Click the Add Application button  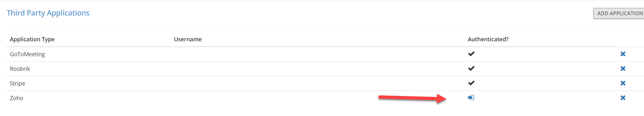(619, 13)
